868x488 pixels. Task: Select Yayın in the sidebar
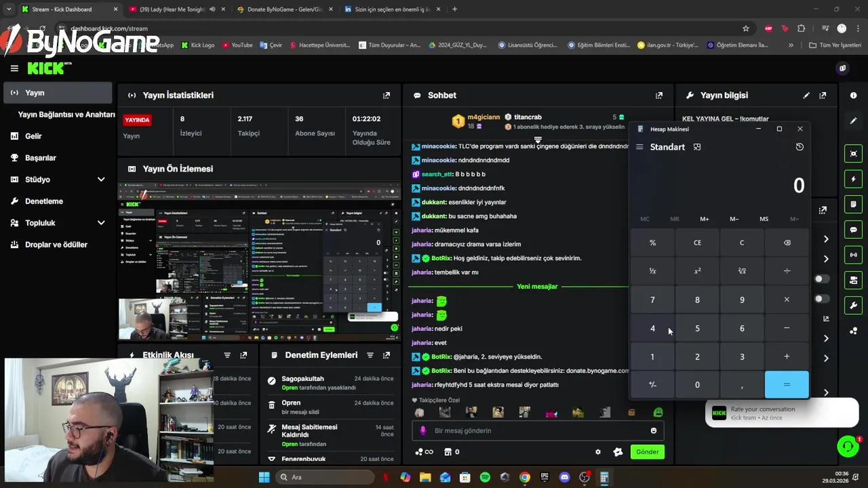pos(58,93)
